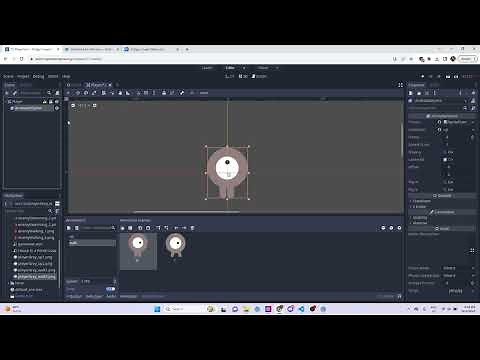Lock the selected node using lock icon
Image resolution: width=480 pixels, height=360 pixels.
coord(164,93)
